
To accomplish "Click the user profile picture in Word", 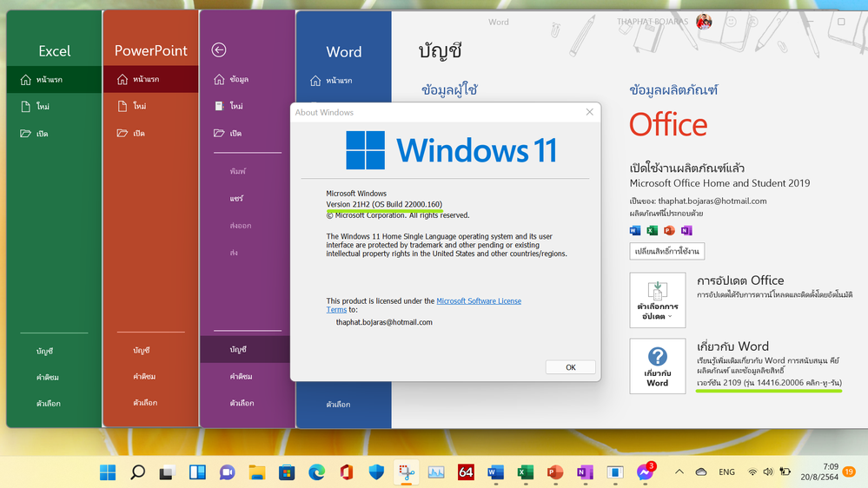I will pyautogui.click(x=704, y=22).
